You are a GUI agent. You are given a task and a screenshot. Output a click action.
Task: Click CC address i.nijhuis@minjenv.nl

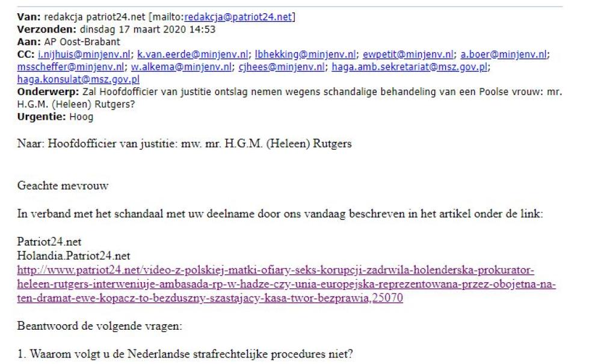(84, 54)
